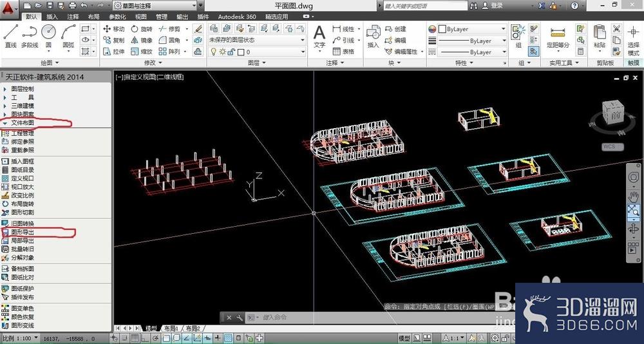Image resolution: width=644 pixels, height=344 pixels.
Task: Click the 阵列 array tool
Action: point(169,52)
